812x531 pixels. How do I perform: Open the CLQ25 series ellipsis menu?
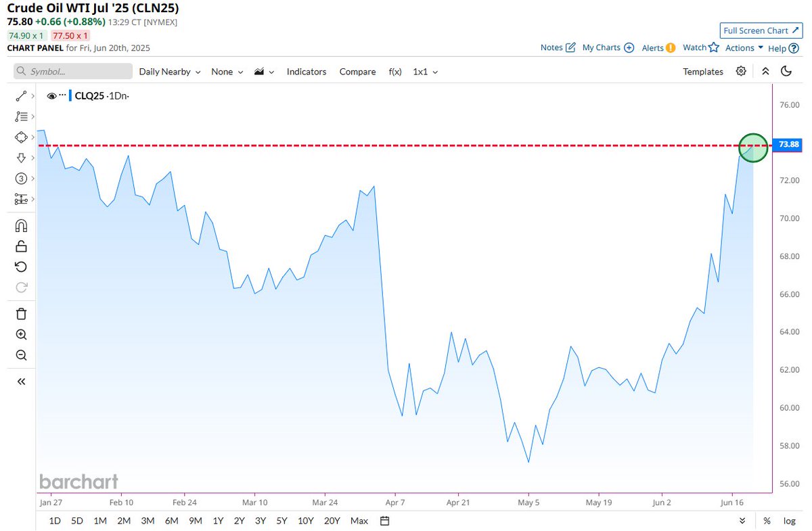[62, 96]
